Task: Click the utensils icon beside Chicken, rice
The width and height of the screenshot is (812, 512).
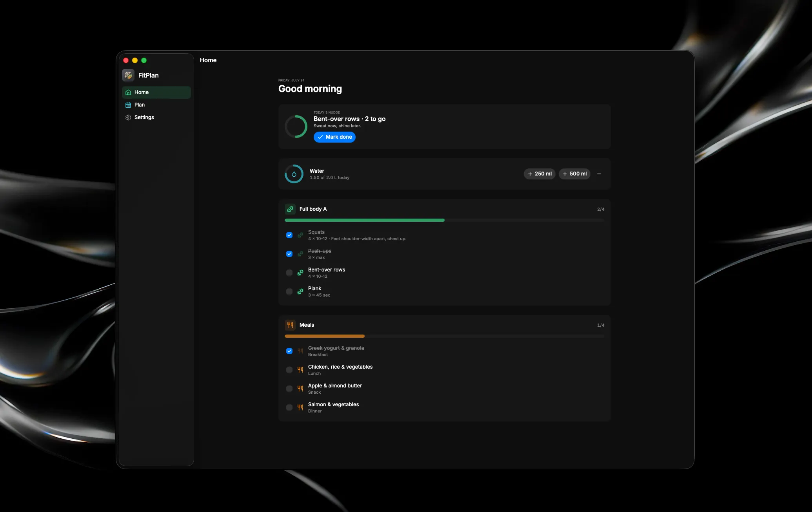Action: tap(300, 370)
